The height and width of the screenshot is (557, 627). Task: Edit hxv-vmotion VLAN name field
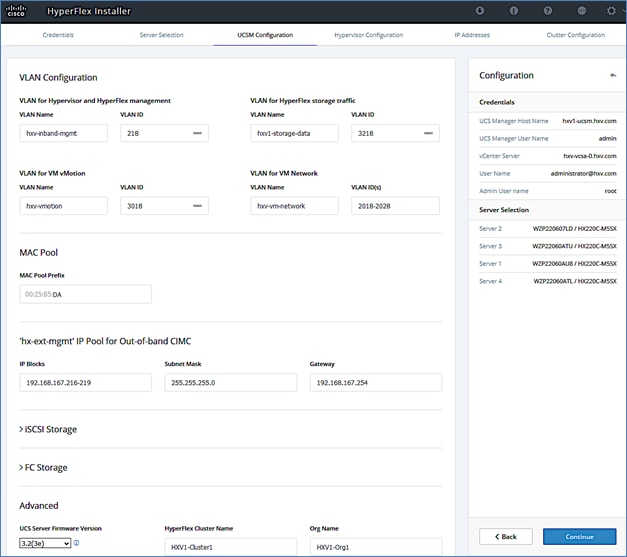click(x=64, y=206)
